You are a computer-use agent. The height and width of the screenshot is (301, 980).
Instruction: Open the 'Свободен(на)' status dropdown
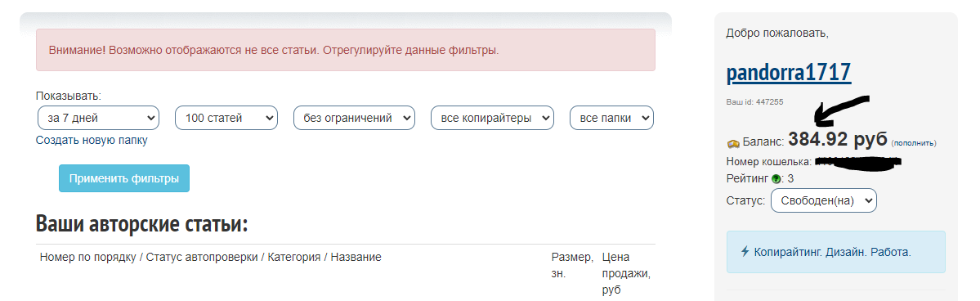[x=824, y=201]
